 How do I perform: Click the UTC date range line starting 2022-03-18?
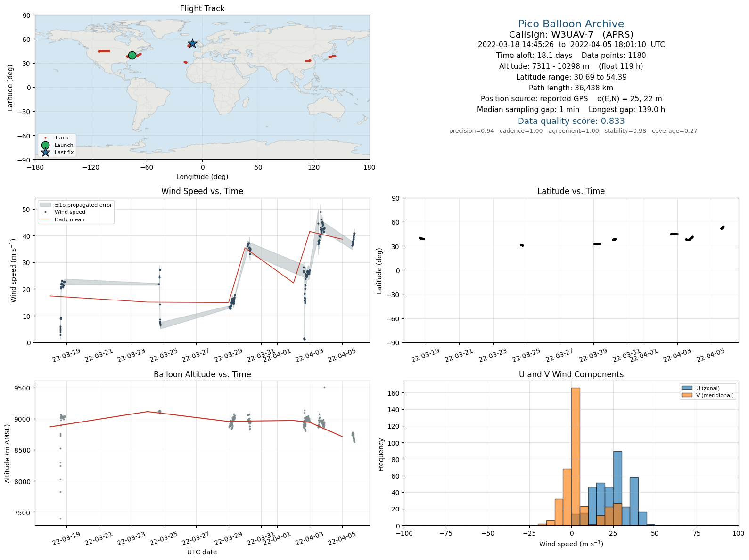571,45
